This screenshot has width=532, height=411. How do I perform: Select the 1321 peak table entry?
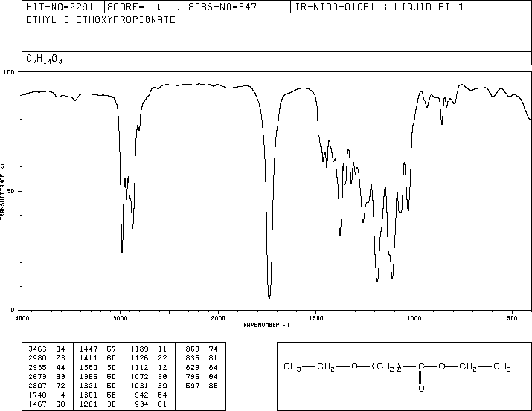click(x=97, y=386)
